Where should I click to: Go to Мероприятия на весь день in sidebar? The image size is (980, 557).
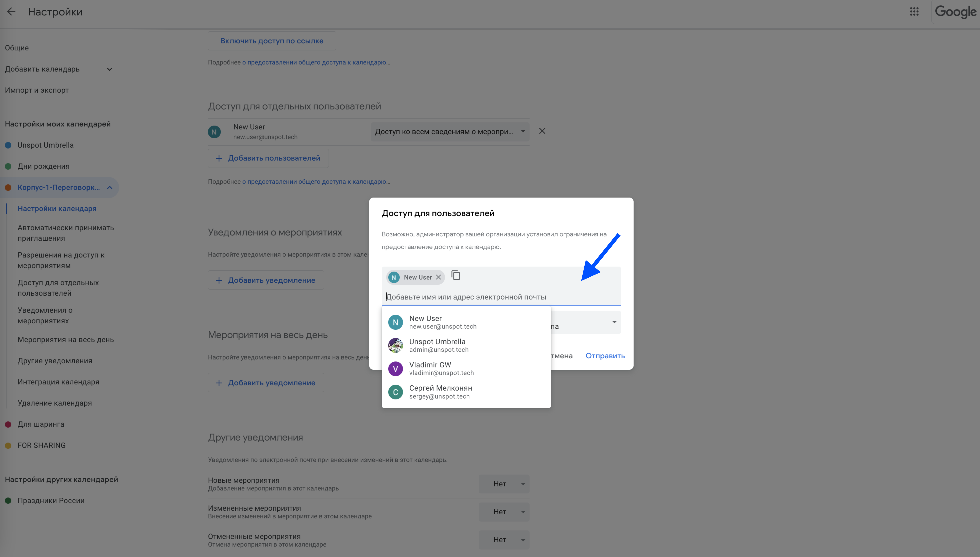pos(66,340)
